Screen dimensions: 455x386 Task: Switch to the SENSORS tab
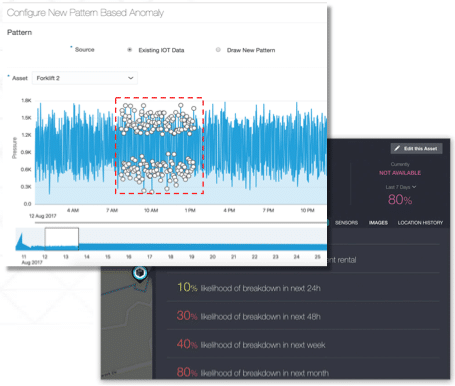346,223
